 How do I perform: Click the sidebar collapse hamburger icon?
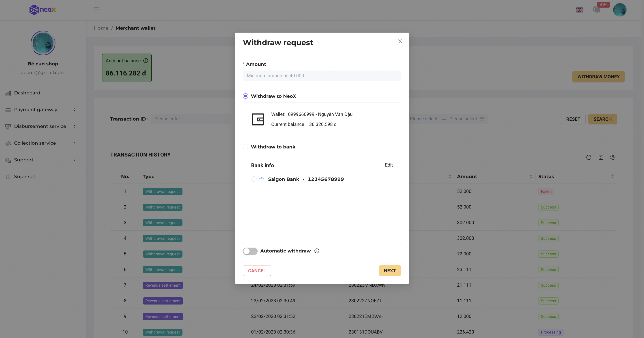coord(97,10)
